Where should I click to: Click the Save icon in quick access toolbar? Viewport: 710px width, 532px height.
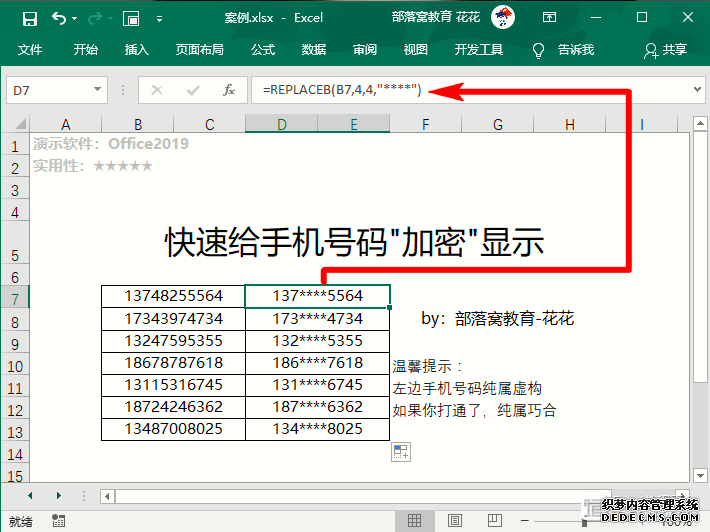[x=30, y=18]
